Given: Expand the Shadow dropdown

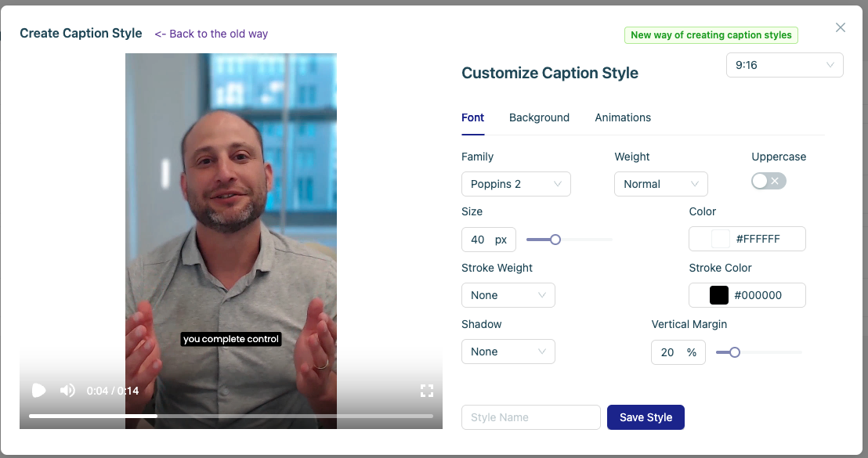Looking at the screenshot, I should click(508, 352).
